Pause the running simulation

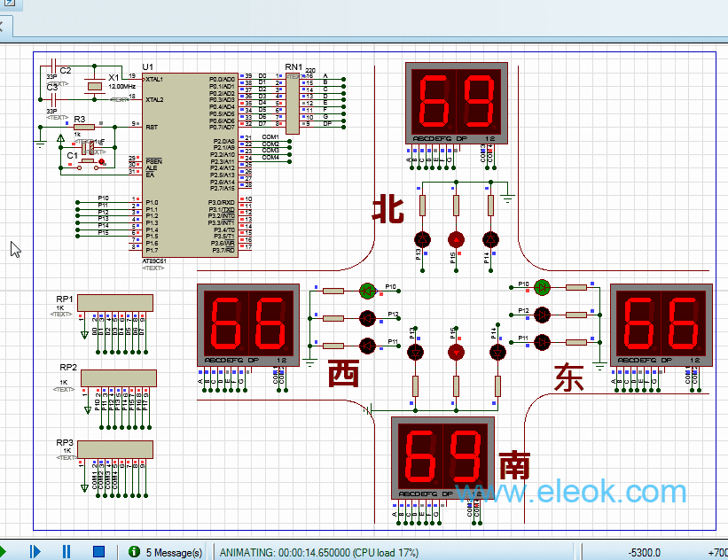tap(67, 551)
